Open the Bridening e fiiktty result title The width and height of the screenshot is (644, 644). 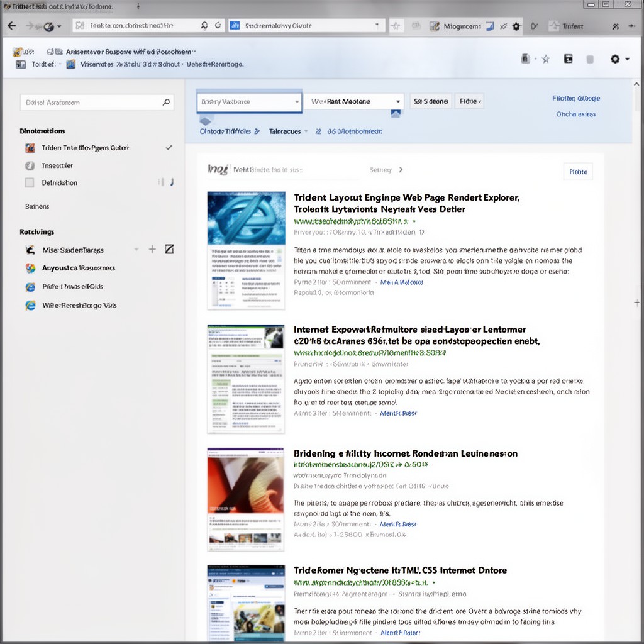coord(406,453)
